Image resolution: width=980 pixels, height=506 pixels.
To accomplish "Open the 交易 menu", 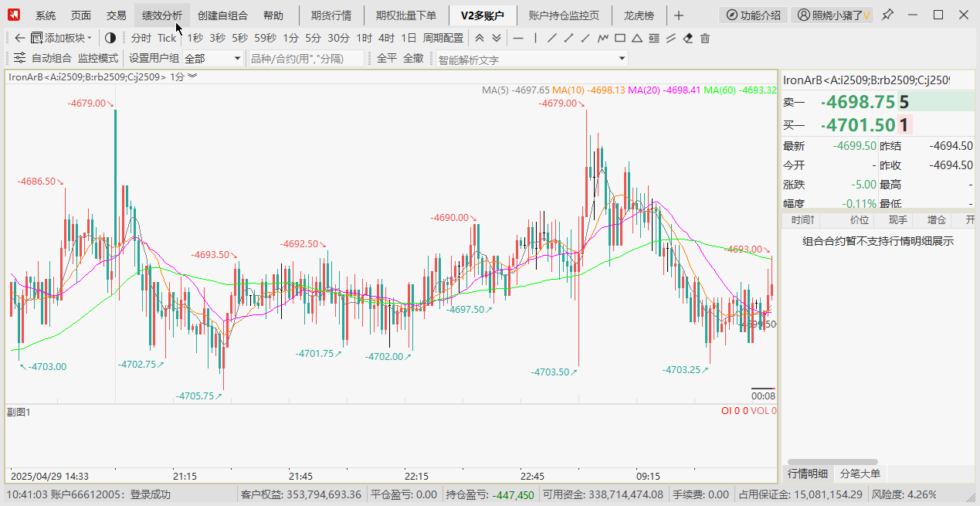I will (117, 15).
